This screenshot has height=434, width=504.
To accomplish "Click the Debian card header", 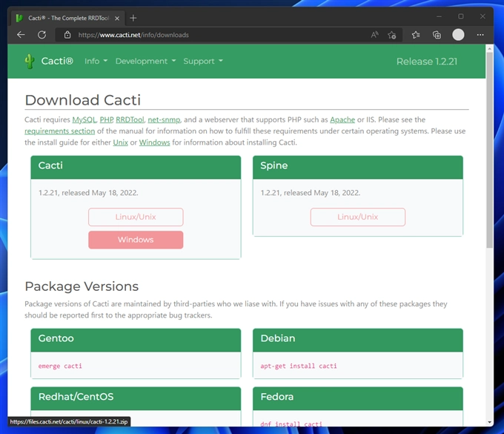I will click(358, 340).
